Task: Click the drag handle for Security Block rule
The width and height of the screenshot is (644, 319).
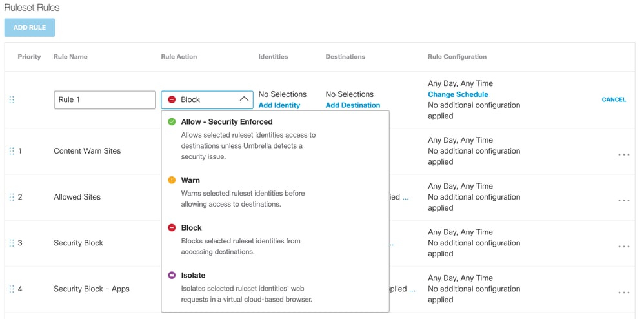Action: pyautogui.click(x=12, y=243)
